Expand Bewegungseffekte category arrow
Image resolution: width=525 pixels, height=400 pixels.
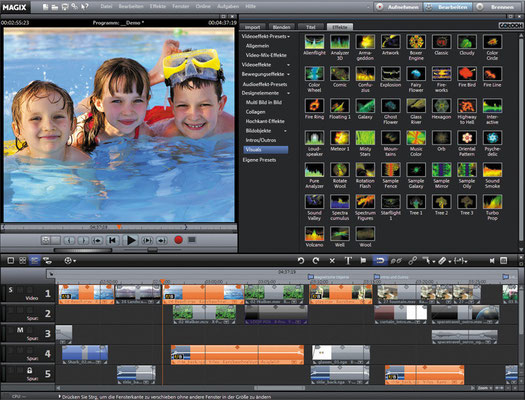(x=289, y=74)
